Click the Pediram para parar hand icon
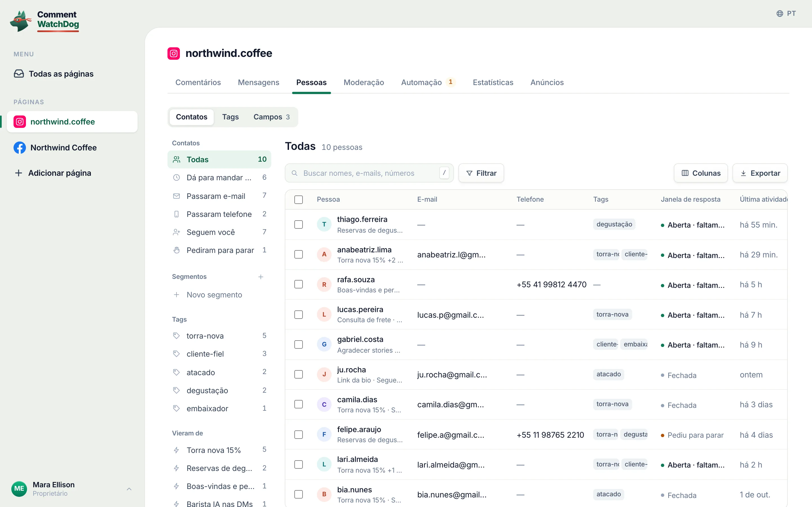Viewport: 812px width, 507px height. click(x=176, y=250)
